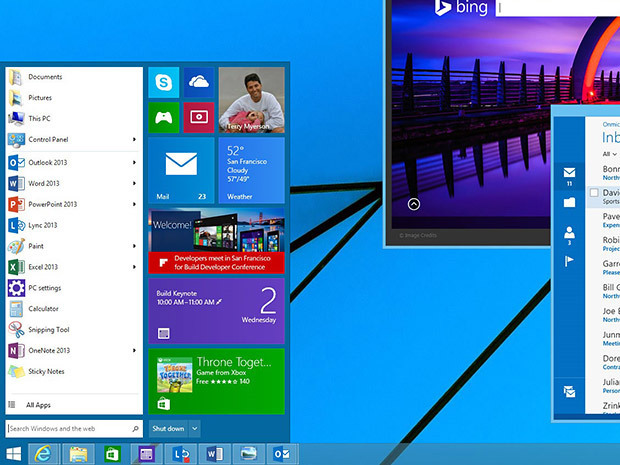Viewport: 620px width, 465px height.
Task: Expand Paint jump list arrow
Action: (134, 246)
